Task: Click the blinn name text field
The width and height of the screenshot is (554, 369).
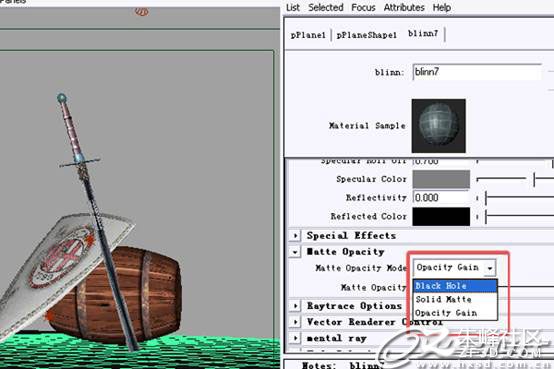Action: click(477, 72)
